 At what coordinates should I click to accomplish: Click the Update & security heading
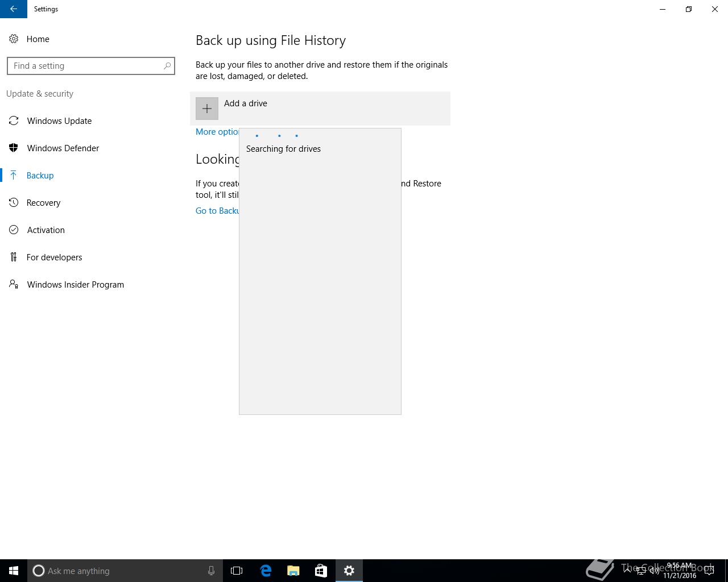(x=40, y=94)
